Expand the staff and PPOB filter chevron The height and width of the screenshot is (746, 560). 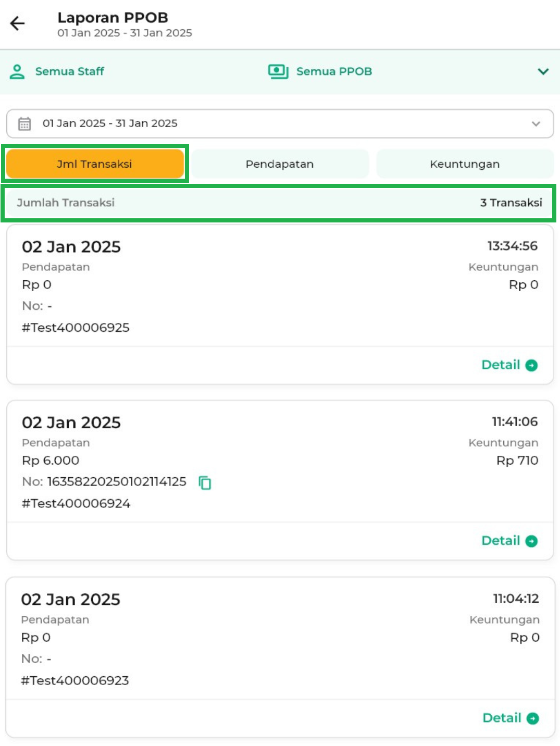pyautogui.click(x=543, y=72)
